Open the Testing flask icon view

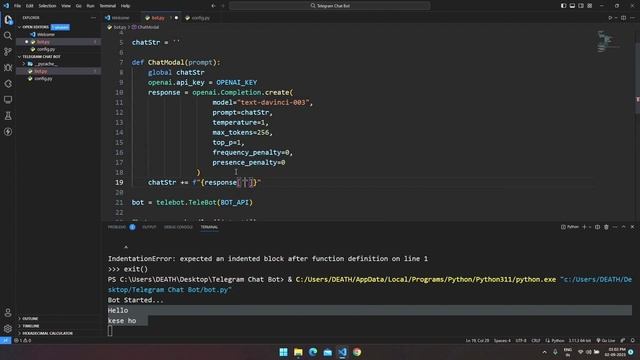(8, 116)
